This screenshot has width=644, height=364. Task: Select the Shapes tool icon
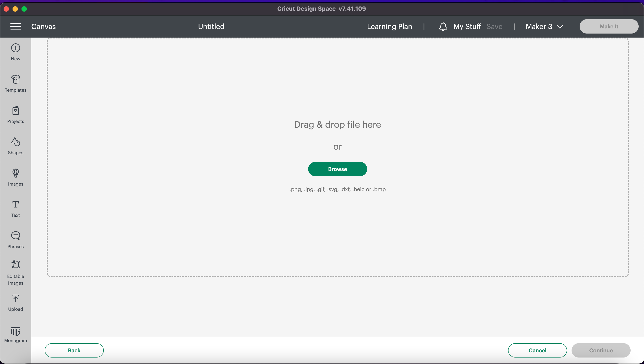(15, 142)
